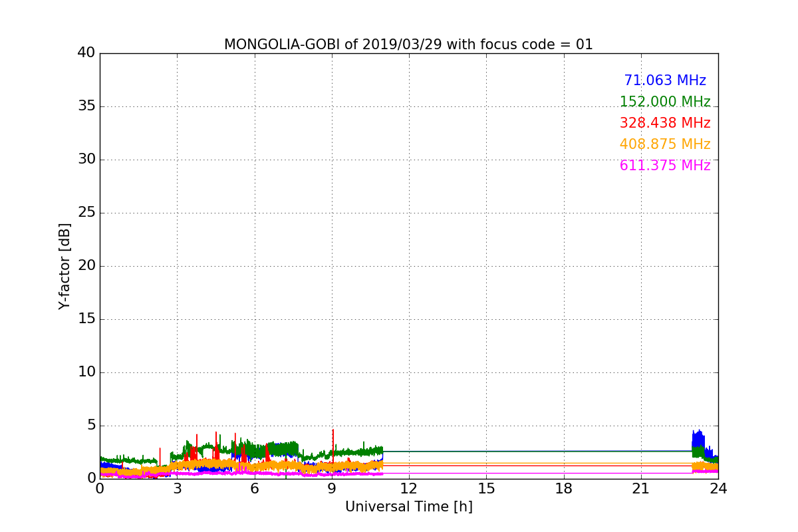This screenshot has width=798, height=532.
Task: Click the y-axis tick label 15
Action: click(x=86, y=319)
